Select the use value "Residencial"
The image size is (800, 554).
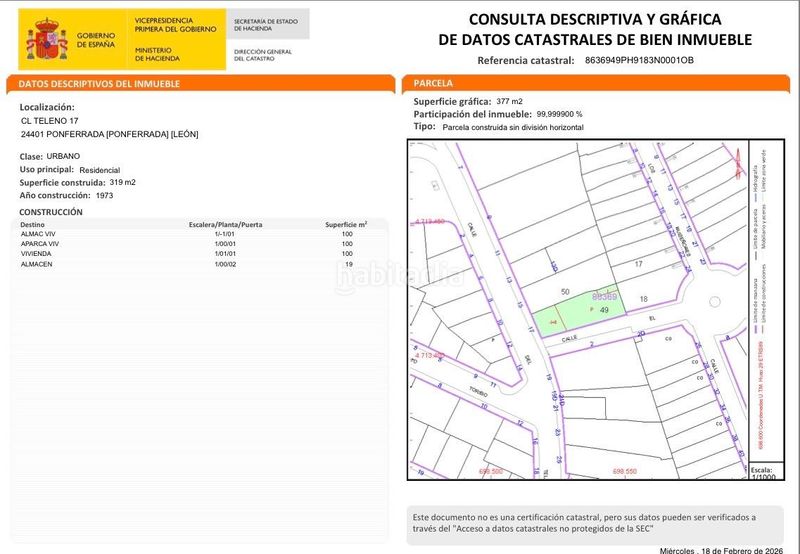click(99, 170)
